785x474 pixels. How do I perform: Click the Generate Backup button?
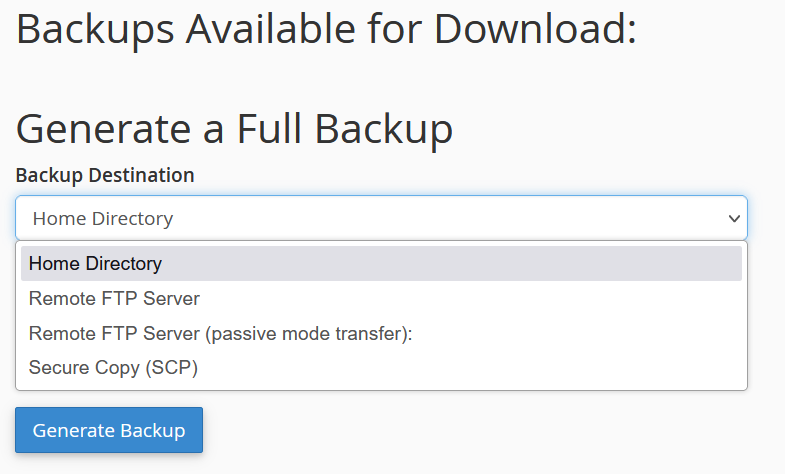tap(109, 430)
